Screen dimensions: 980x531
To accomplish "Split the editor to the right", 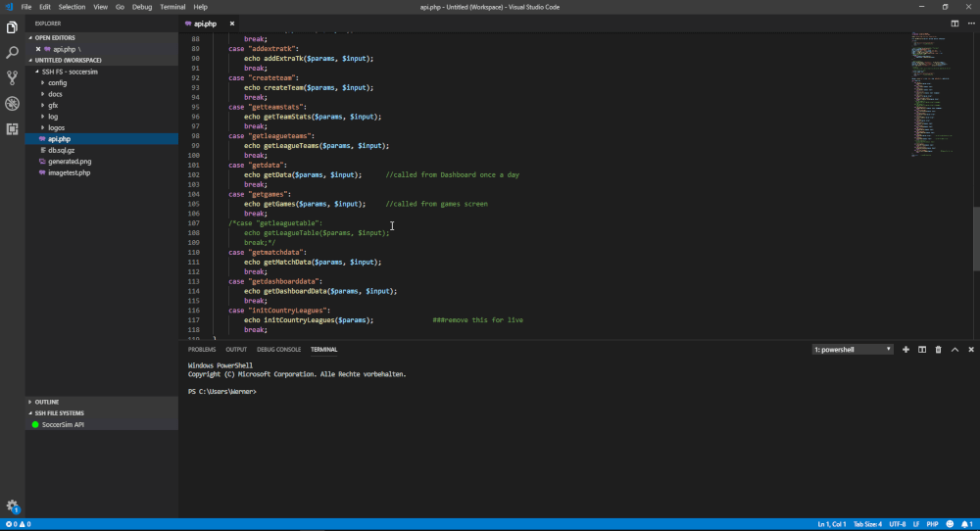I will coord(955,23).
